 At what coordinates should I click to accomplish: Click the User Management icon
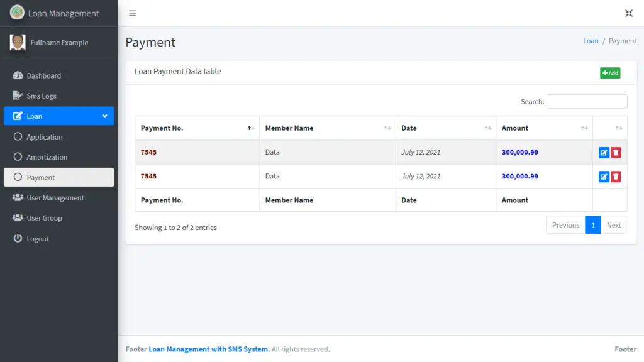click(18, 197)
